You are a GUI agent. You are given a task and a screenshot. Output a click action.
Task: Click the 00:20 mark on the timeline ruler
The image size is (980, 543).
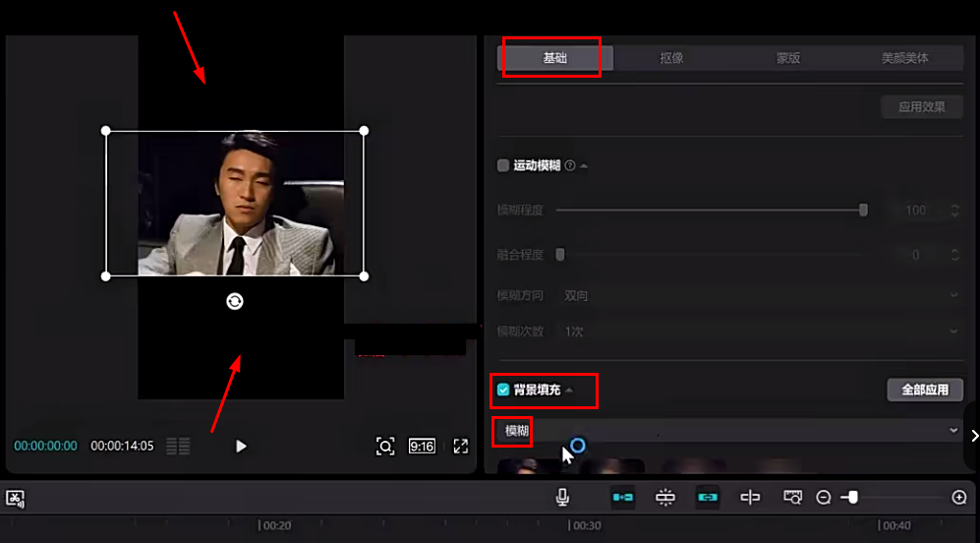[275, 525]
